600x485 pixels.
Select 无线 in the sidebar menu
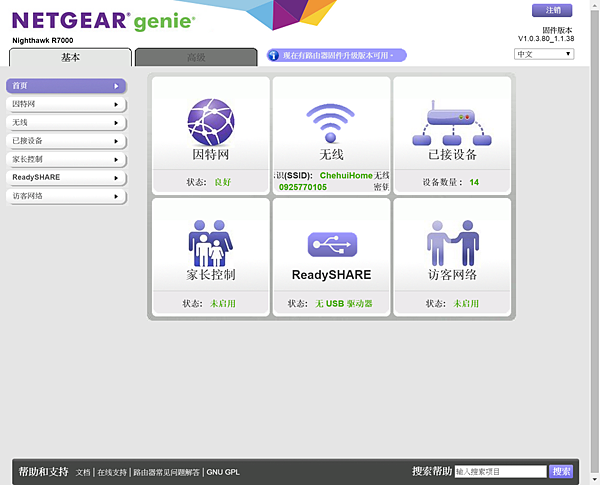66,122
